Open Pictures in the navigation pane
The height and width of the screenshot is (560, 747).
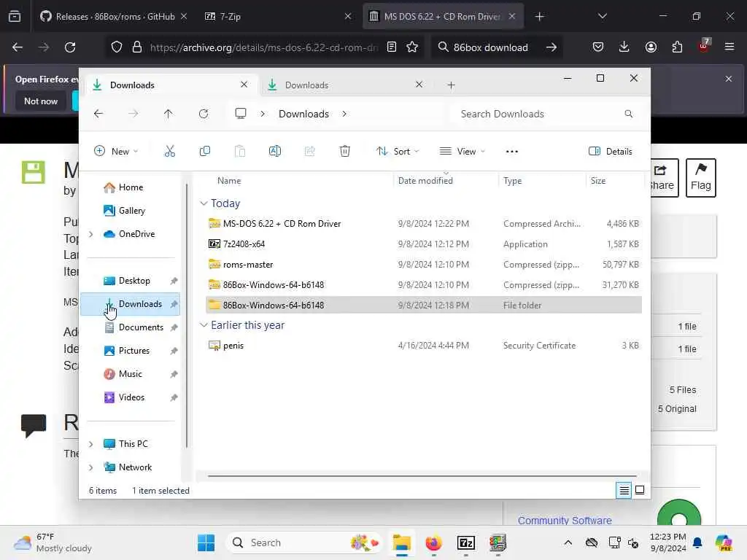(131, 351)
